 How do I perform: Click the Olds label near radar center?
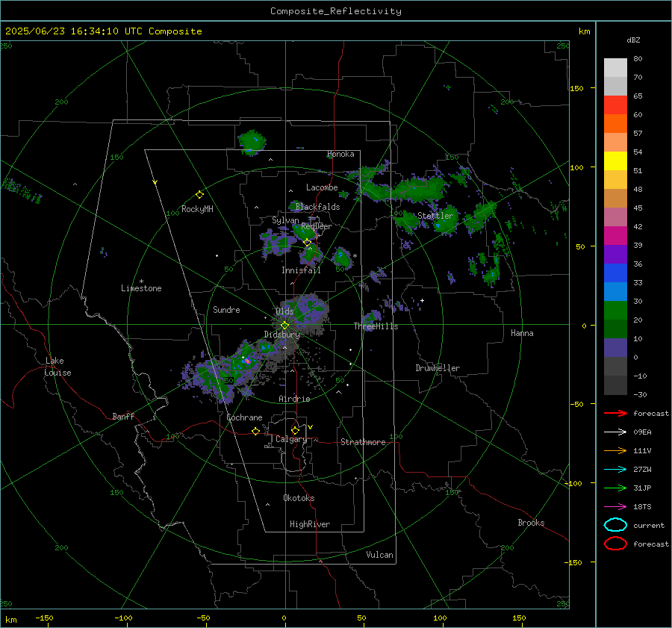pos(284,311)
